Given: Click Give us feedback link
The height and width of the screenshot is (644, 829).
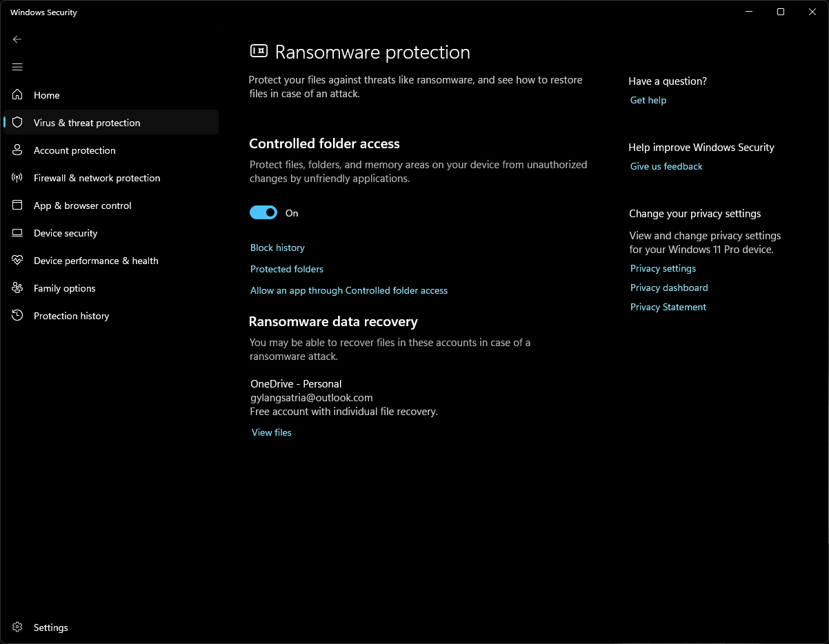Looking at the screenshot, I should click(x=666, y=166).
